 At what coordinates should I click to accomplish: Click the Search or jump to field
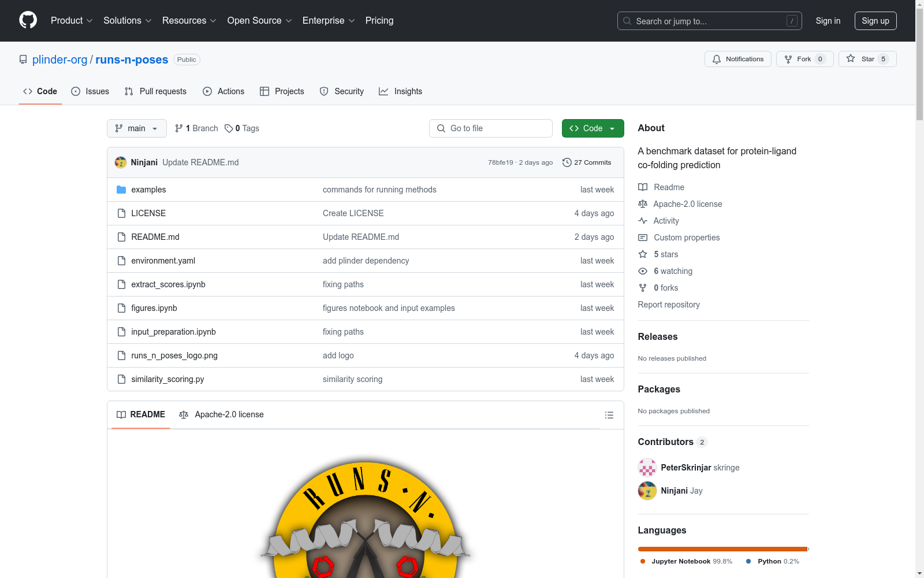pyautogui.click(x=709, y=21)
